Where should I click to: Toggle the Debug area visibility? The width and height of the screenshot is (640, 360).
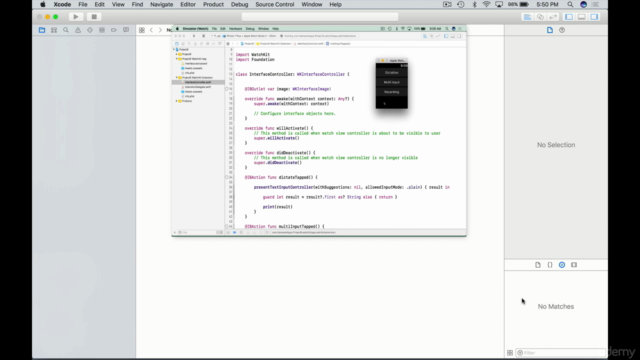click(x=582, y=17)
